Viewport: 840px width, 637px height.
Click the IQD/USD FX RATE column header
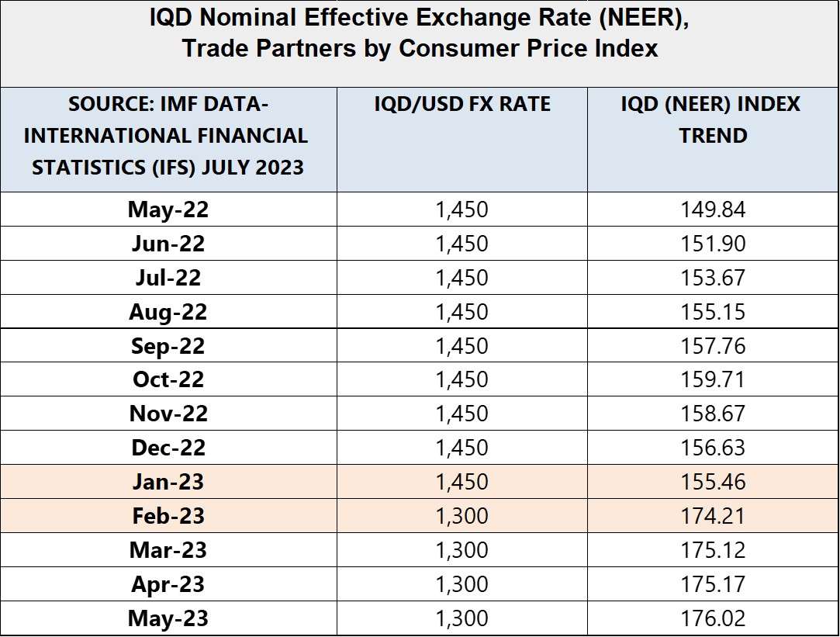coord(462,104)
